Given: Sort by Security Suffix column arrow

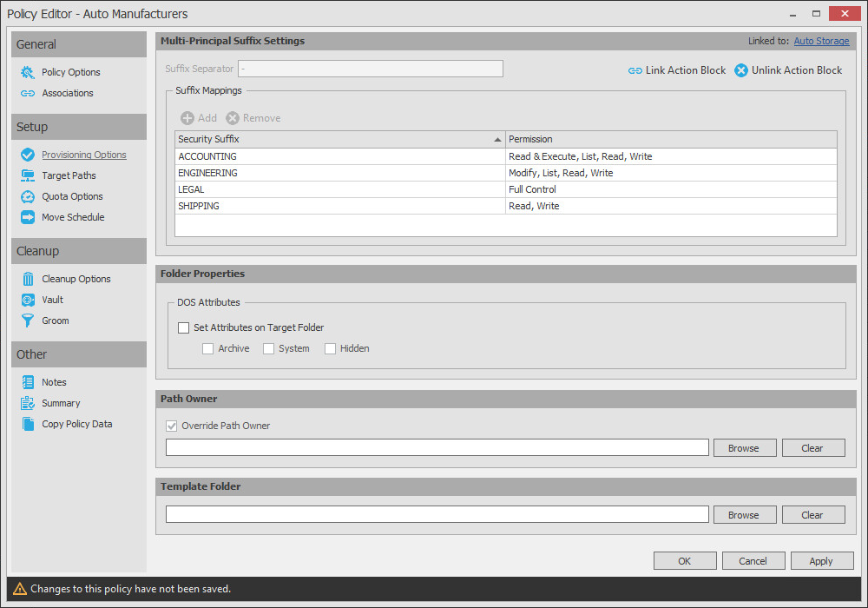Looking at the screenshot, I should click(497, 140).
